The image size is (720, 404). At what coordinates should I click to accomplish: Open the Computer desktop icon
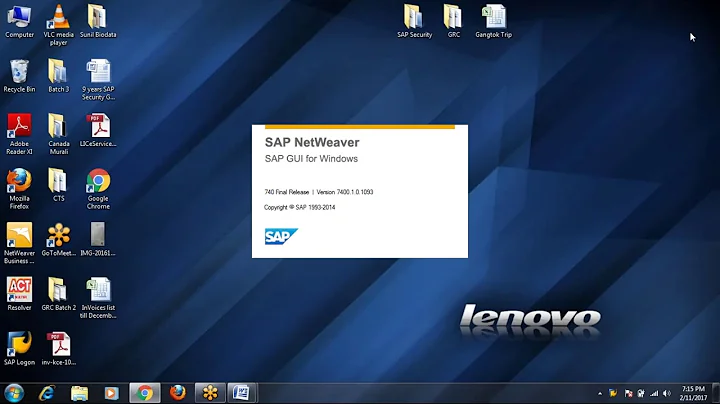(19, 22)
